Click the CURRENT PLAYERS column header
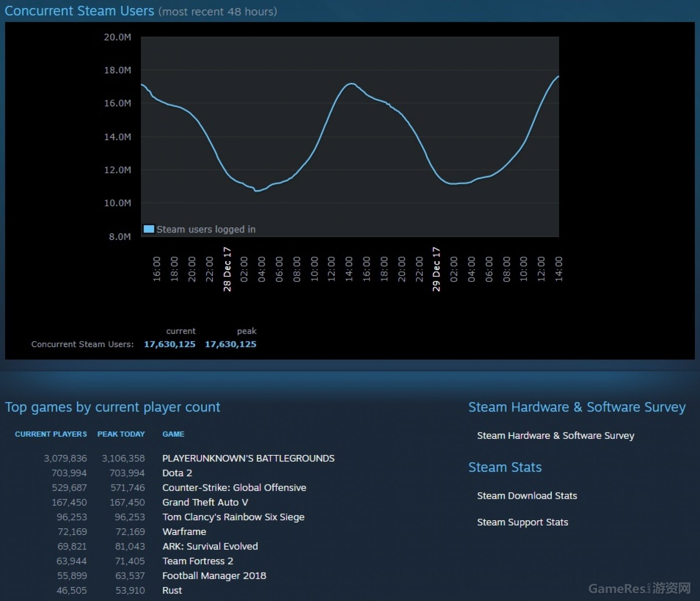Image resolution: width=700 pixels, height=601 pixels. (x=51, y=434)
